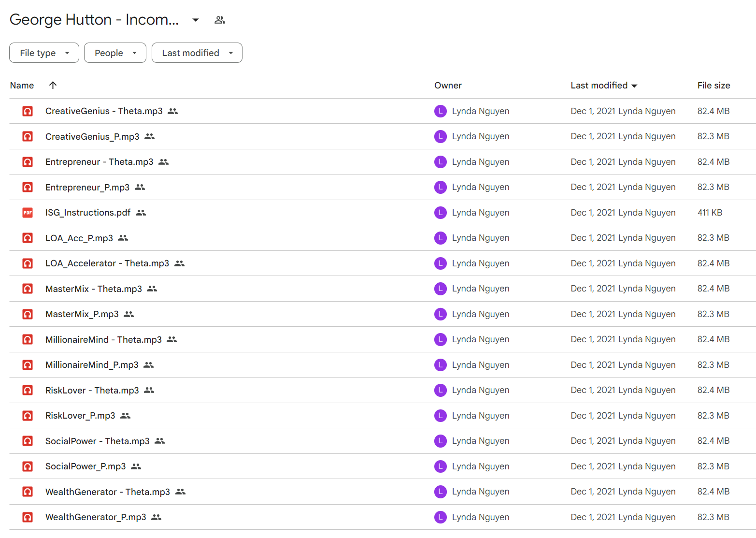Click the George Hutton folder title
Viewport: 756px width, 538px height.
coord(94,20)
